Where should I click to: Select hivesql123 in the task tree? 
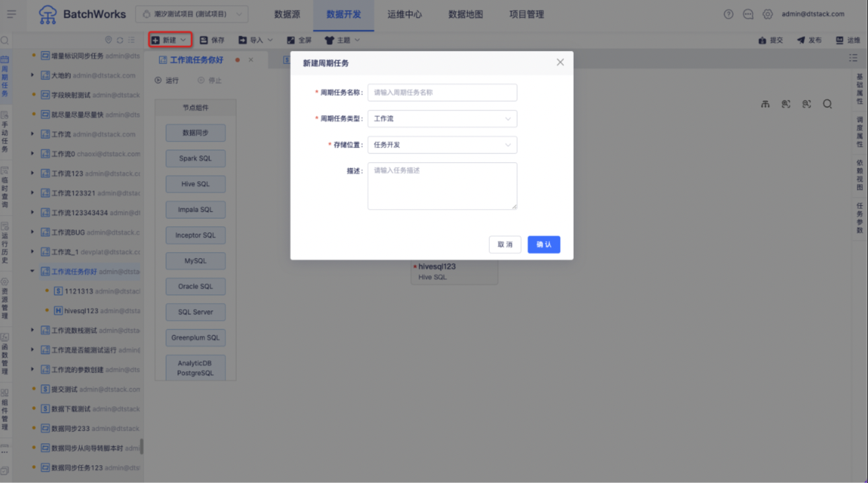[x=81, y=311]
